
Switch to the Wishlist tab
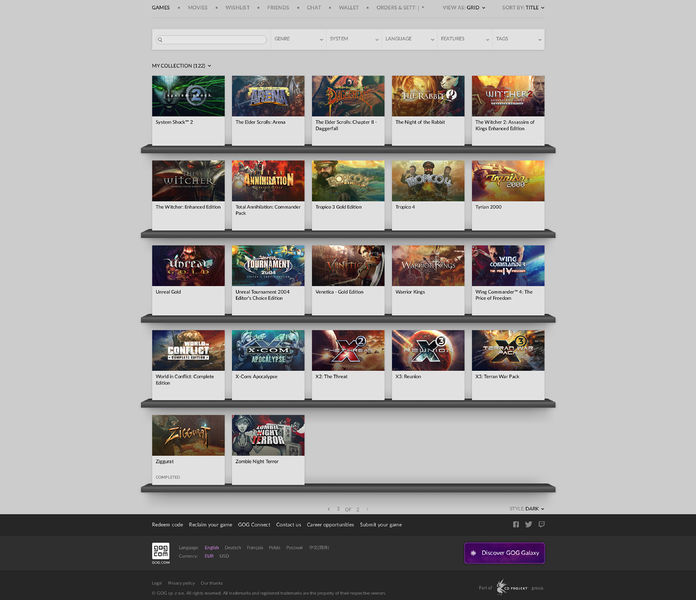pyautogui.click(x=237, y=8)
